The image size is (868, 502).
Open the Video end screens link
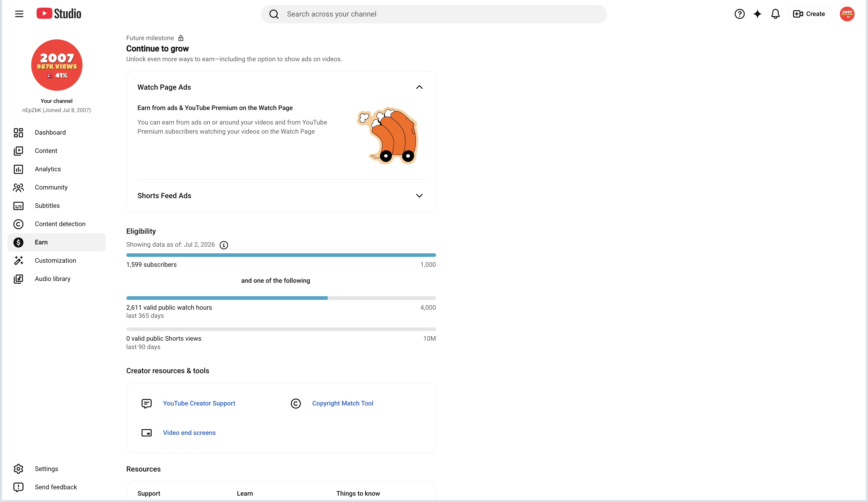click(x=189, y=433)
